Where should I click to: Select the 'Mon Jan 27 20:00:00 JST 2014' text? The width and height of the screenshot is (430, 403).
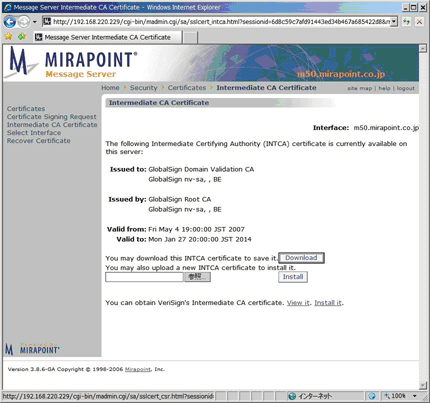pos(200,239)
